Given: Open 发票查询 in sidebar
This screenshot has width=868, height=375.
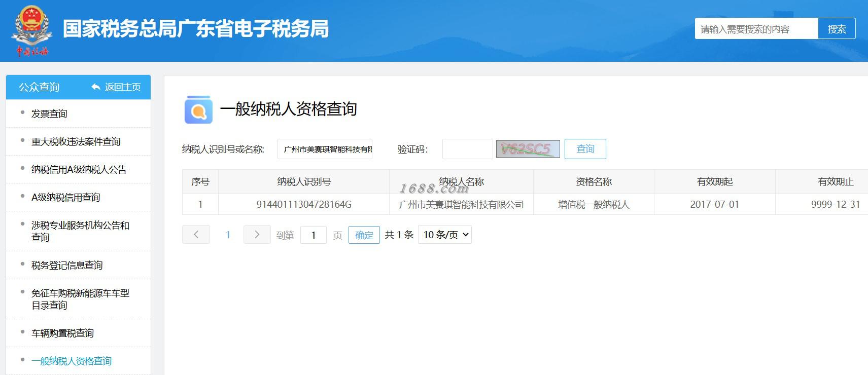Looking at the screenshot, I should point(49,114).
